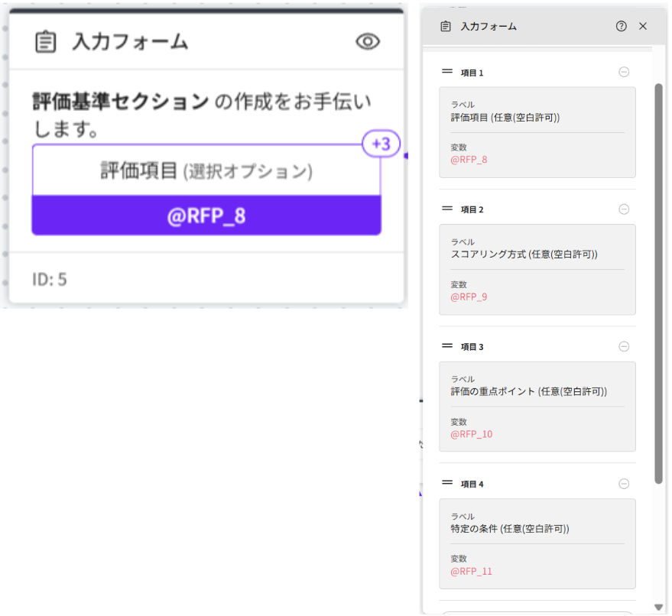Click the purple @RFP_8 variable bar

pyautogui.click(x=206, y=216)
